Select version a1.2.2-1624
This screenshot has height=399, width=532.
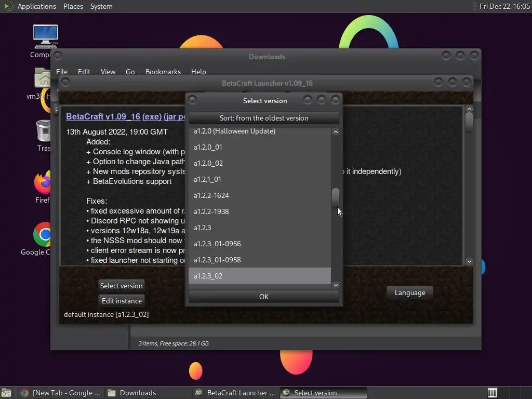(260, 195)
